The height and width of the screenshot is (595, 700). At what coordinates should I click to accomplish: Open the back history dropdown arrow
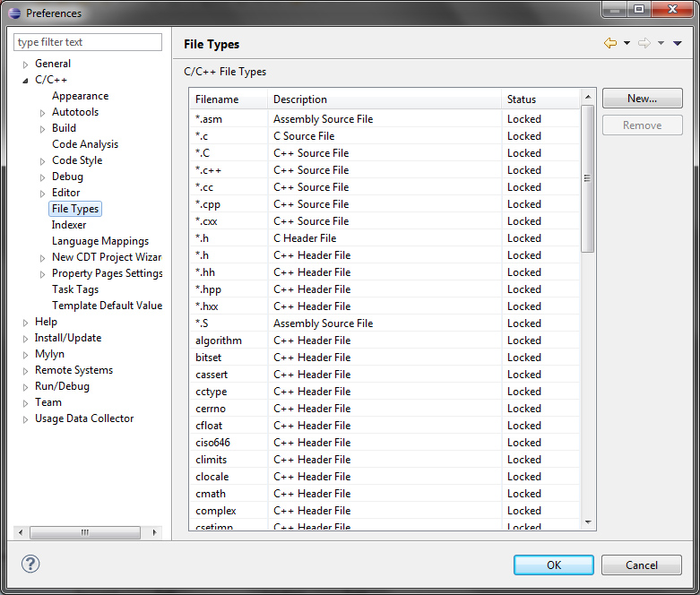[x=627, y=43]
